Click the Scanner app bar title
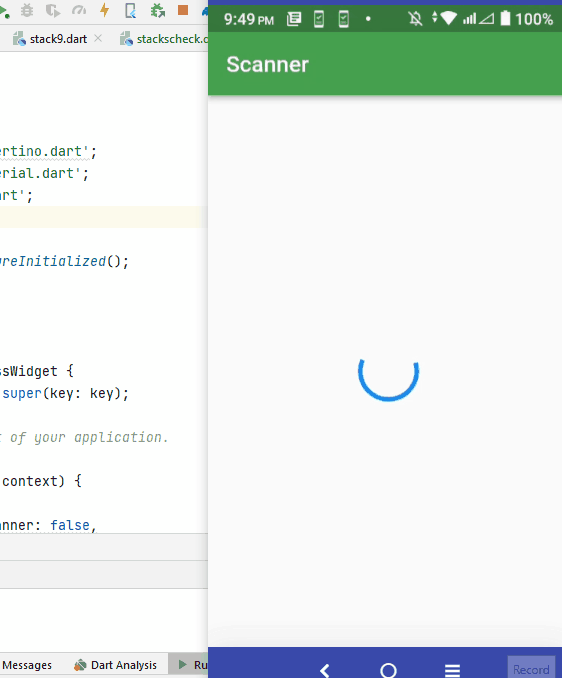This screenshot has height=678, width=562. (268, 64)
